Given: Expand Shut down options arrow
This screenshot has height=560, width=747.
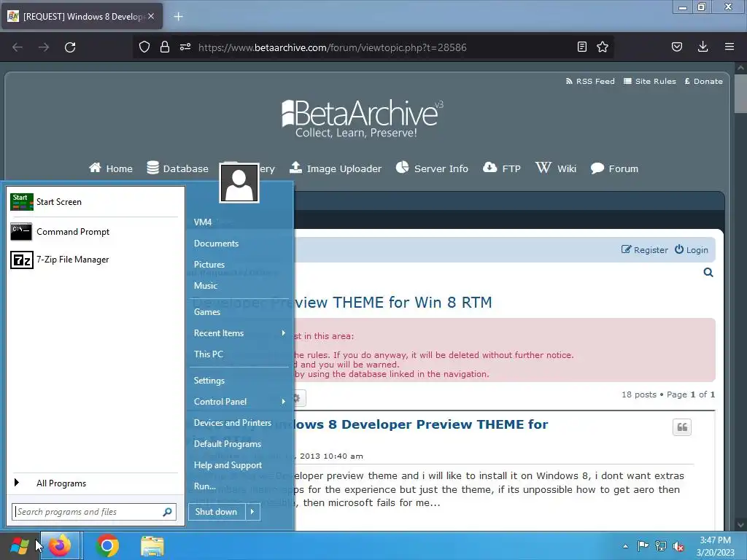Looking at the screenshot, I should coord(252,512).
